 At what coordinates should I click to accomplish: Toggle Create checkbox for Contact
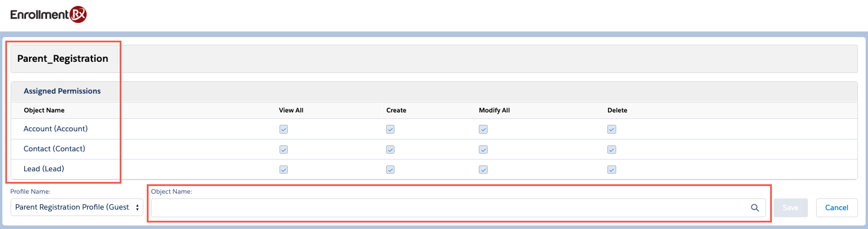(x=390, y=150)
